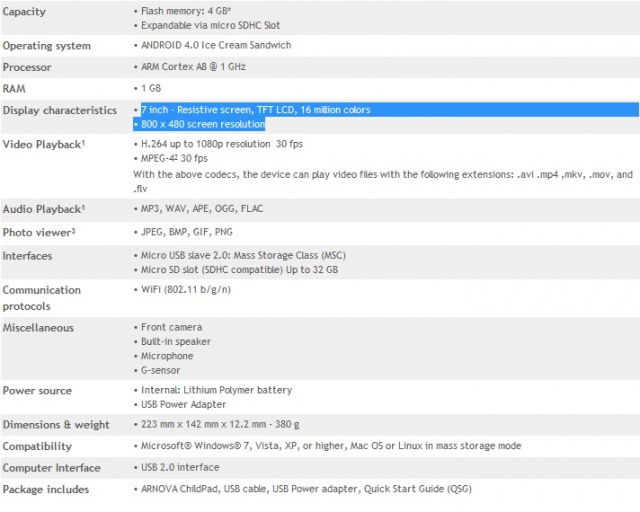Click the Operating system label
The width and height of the screenshot is (640, 512).
[x=46, y=46]
